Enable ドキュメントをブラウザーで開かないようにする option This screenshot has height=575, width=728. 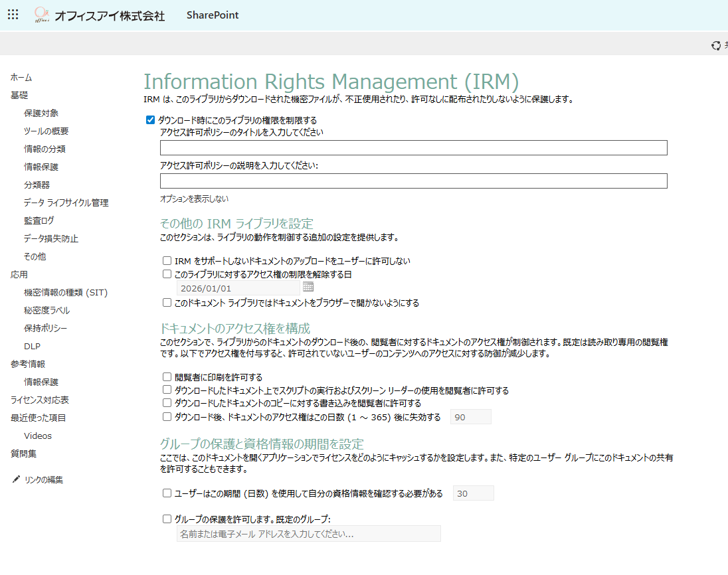click(x=167, y=303)
